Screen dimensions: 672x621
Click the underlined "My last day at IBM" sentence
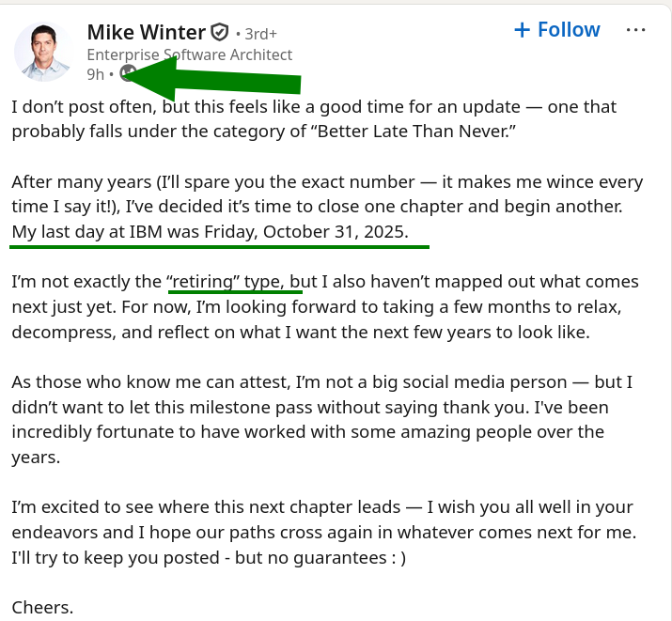tap(211, 231)
